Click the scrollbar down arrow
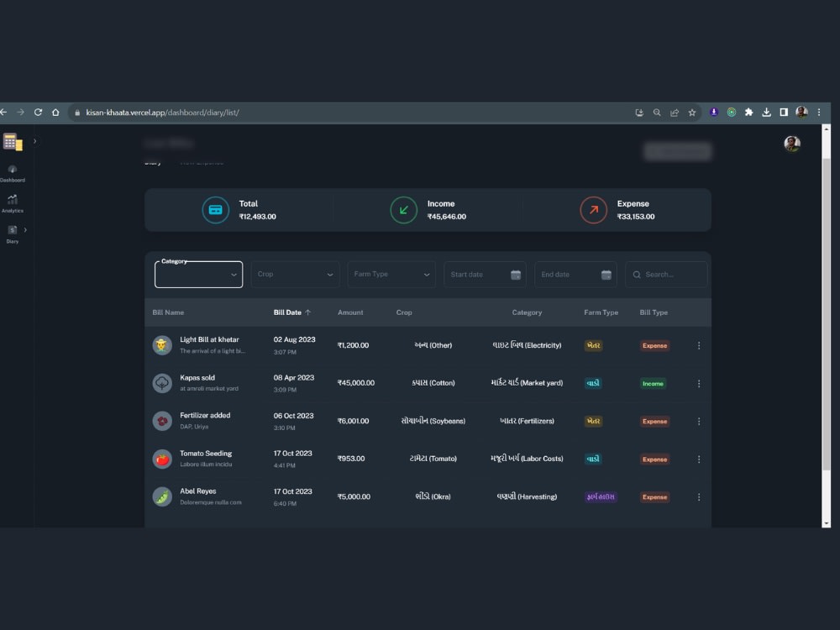 pyautogui.click(x=826, y=523)
